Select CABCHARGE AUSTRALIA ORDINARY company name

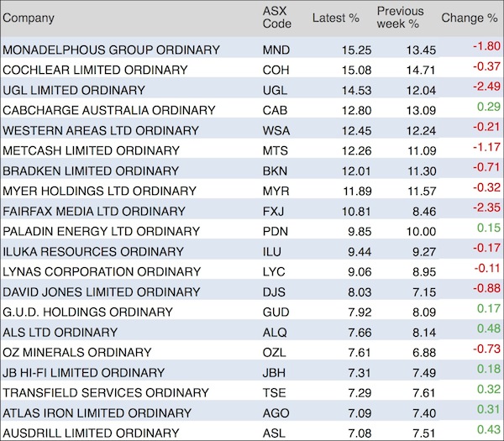109,110
